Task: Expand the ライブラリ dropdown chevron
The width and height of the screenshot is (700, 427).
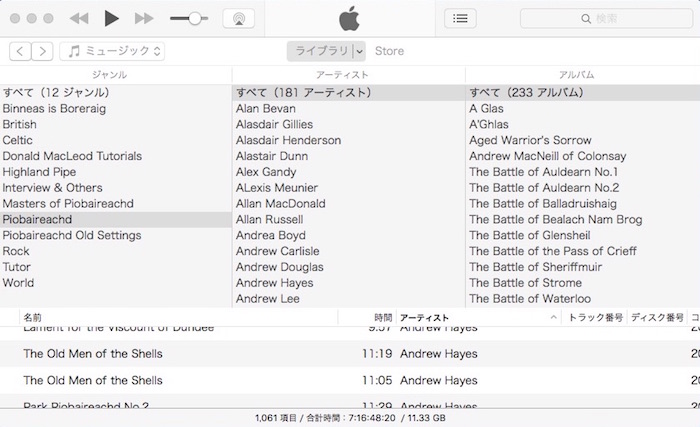Action: pos(359,52)
